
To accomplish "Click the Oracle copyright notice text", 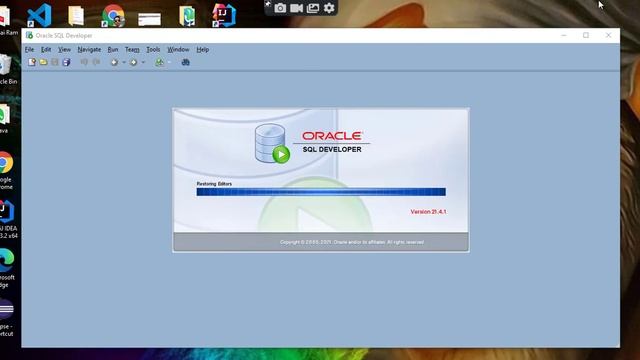I will tap(352, 242).
